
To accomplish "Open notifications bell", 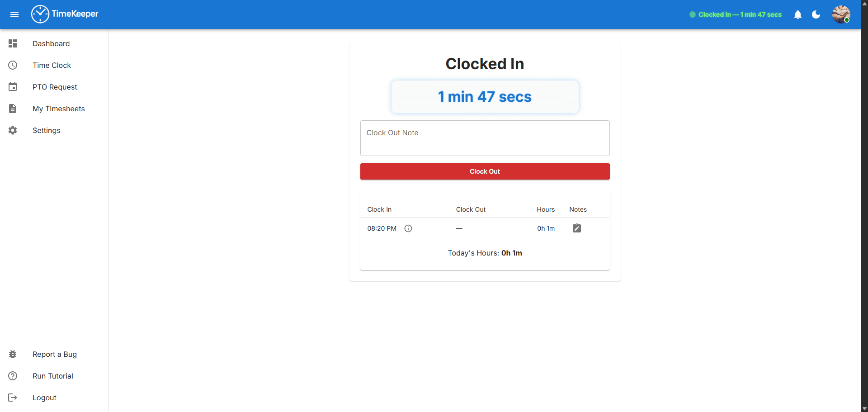I will 798,14.
